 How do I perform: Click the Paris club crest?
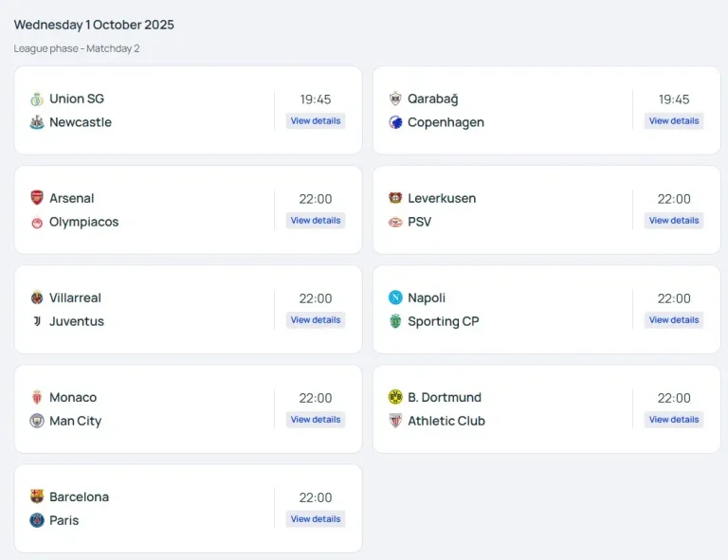[37, 520]
